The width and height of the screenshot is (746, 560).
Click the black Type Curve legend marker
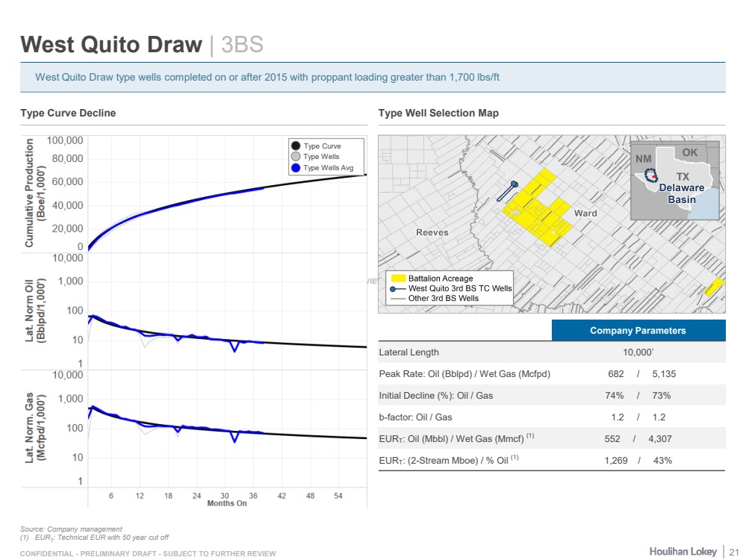pyautogui.click(x=296, y=146)
